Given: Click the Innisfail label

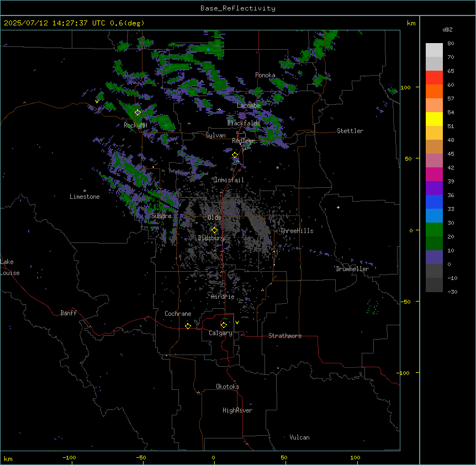Looking at the screenshot, I should pyautogui.click(x=229, y=180).
